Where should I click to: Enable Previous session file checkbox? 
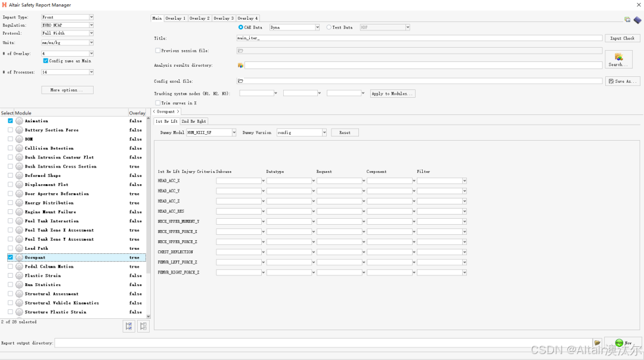[x=157, y=51]
